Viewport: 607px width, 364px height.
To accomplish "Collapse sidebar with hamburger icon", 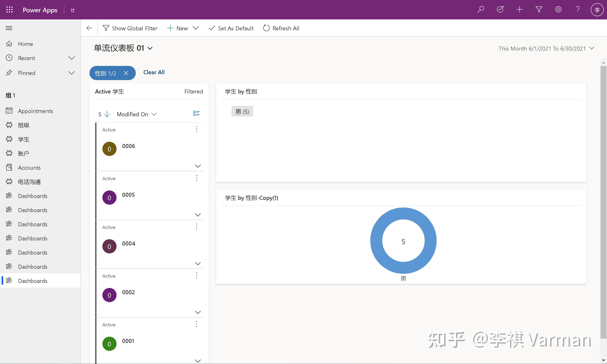I will [9, 28].
